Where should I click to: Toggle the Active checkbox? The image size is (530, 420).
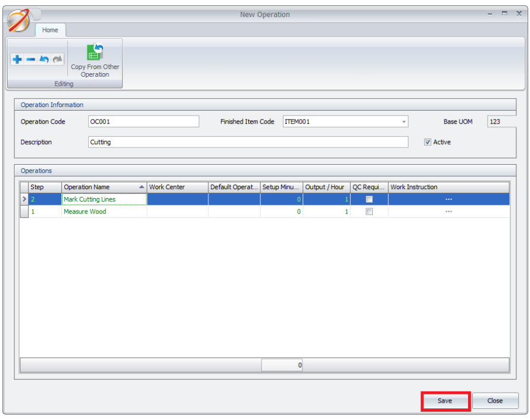(x=428, y=142)
